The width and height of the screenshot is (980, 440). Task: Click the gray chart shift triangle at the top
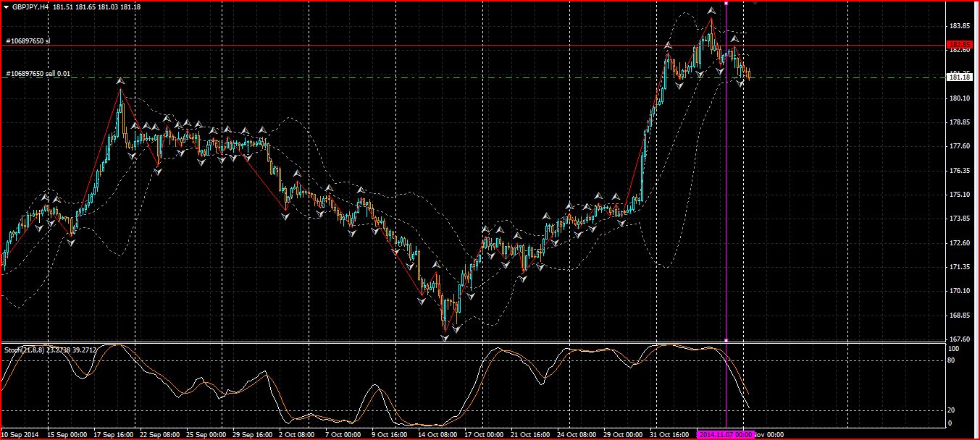pos(755,3)
